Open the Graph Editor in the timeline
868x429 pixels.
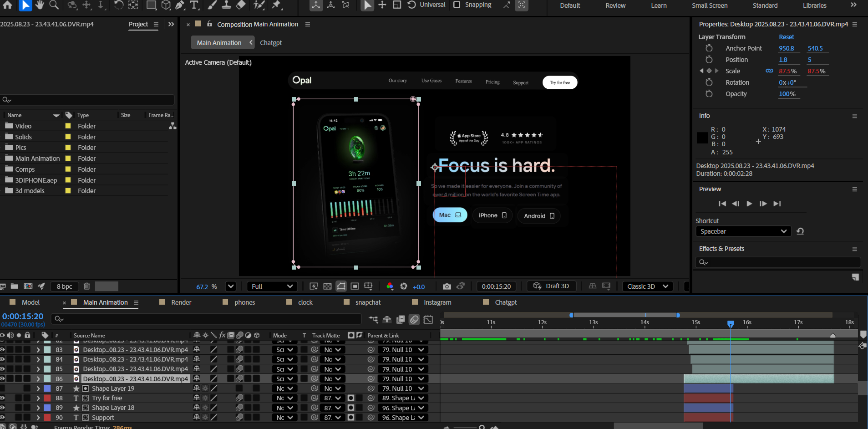click(428, 320)
